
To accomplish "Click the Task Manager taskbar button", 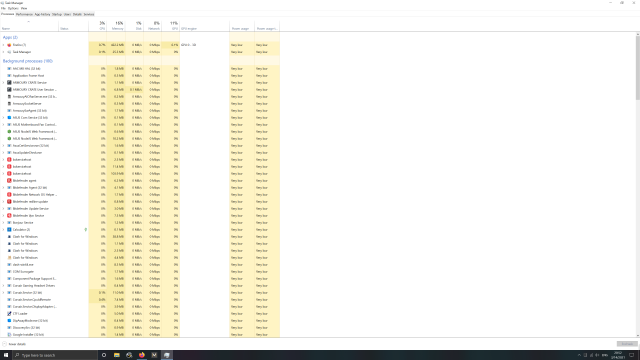I will 167,355.
